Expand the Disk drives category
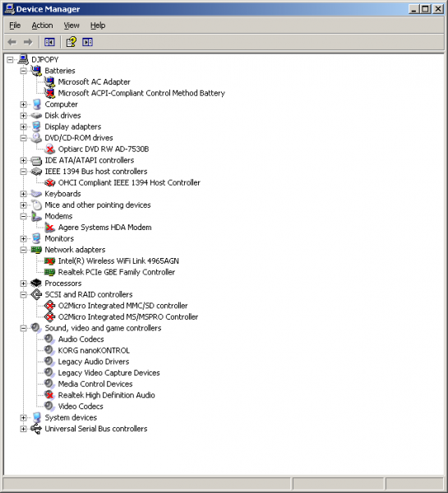This screenshot has height=493, width=448. coord(23,115)
